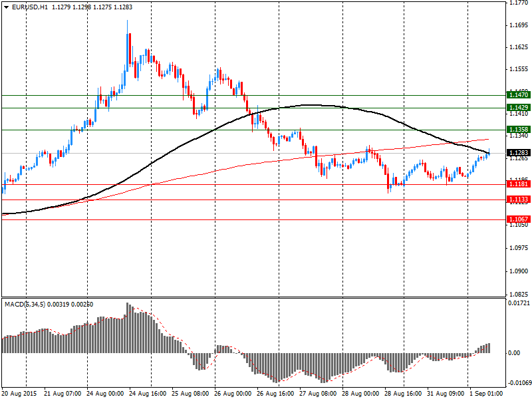Click the OHLC values 1.1279 1.1298 1.1275 1.1283
This screenshot has height=399, width=532.
[92, 7]
